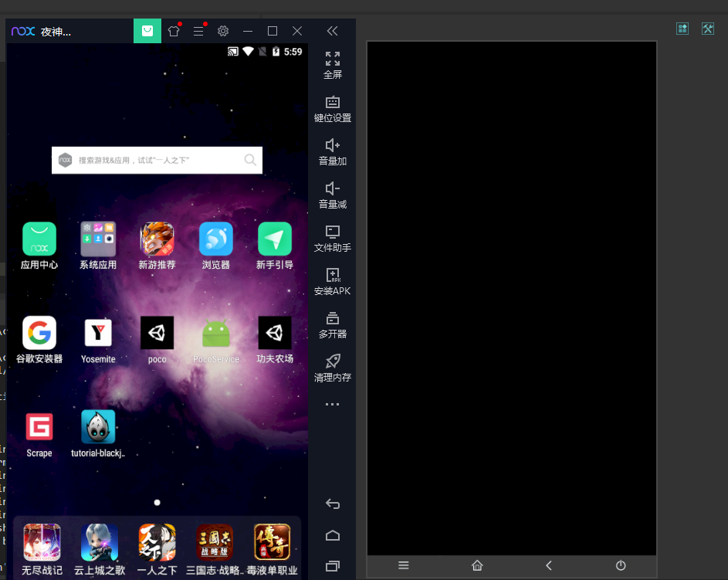Open the 系统应用 folder
Screen dimensions: 728x580
[98, 239]
